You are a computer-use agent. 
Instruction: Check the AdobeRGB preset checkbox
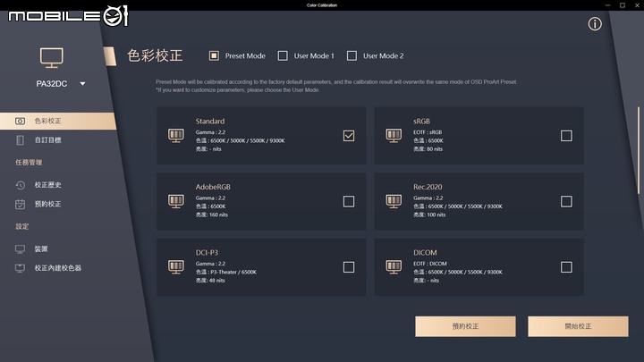tap(349, 201)
